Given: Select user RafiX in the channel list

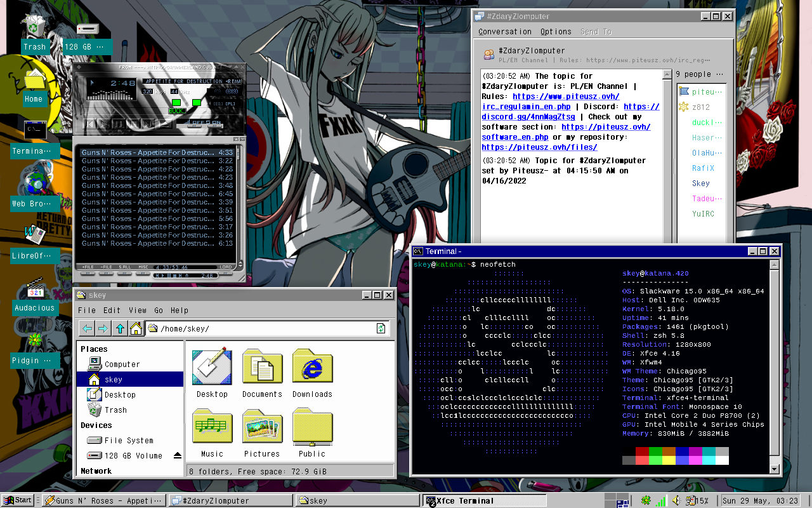Looking at the screenshot, I should [x=702, y=168].
